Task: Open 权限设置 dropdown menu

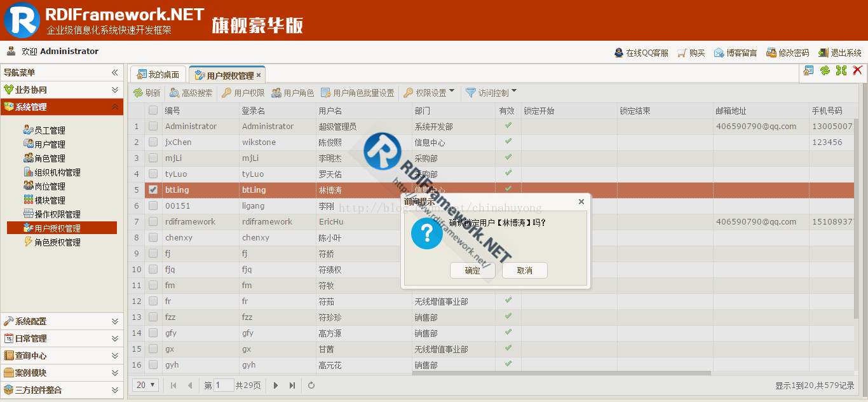Action: point(430,93)
